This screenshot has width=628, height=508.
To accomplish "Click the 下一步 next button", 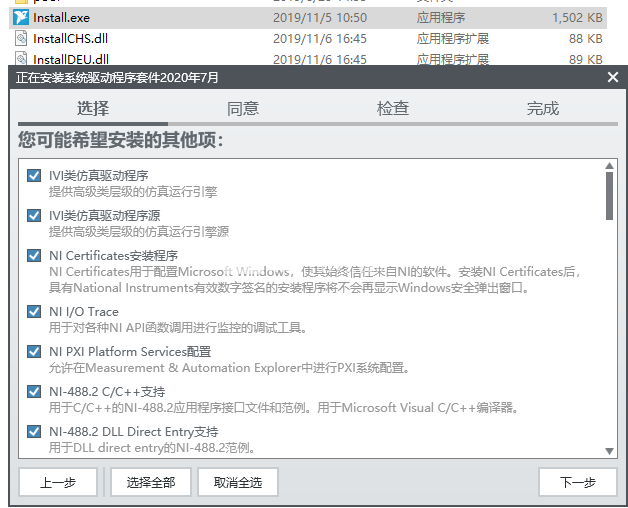I will coord(578,482).
